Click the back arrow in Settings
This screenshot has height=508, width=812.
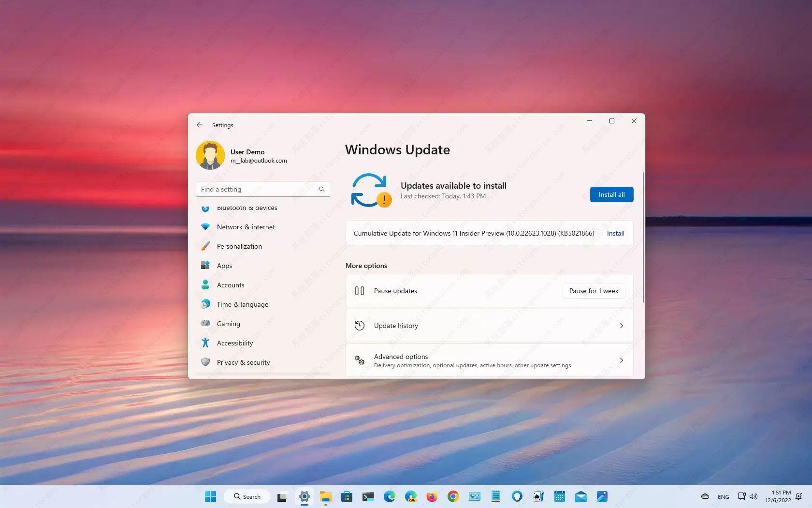(x=200, y=125)
